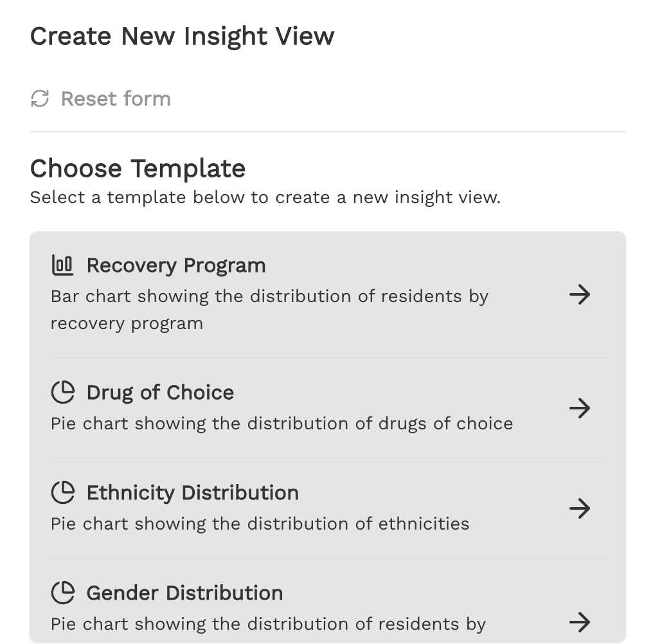Click the circular refresh icon beside Reset form
The height and width of the screenshot is (644, 653).
(40, 99)
